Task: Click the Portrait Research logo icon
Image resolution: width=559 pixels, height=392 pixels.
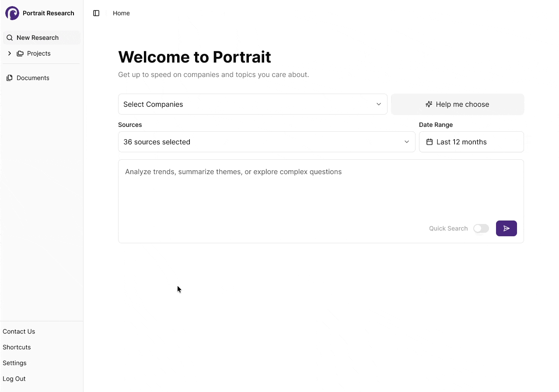Action: (12, 13)
